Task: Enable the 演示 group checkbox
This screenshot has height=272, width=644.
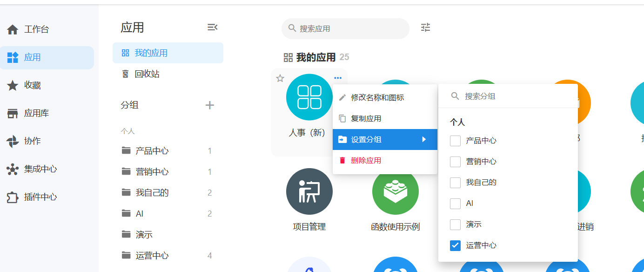Action: 455,224
